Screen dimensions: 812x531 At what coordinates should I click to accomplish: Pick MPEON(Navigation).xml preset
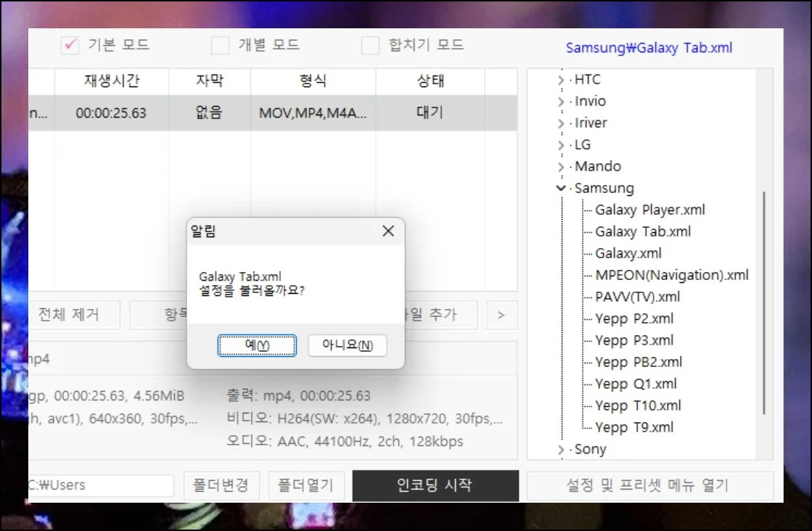click(671, 276)
